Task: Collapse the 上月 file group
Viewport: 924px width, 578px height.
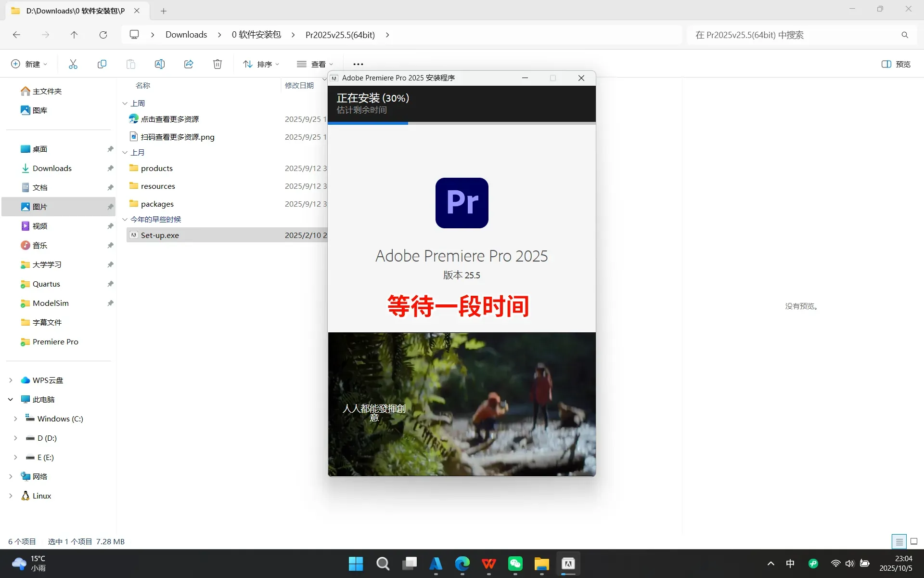Action: click(125, 152)
